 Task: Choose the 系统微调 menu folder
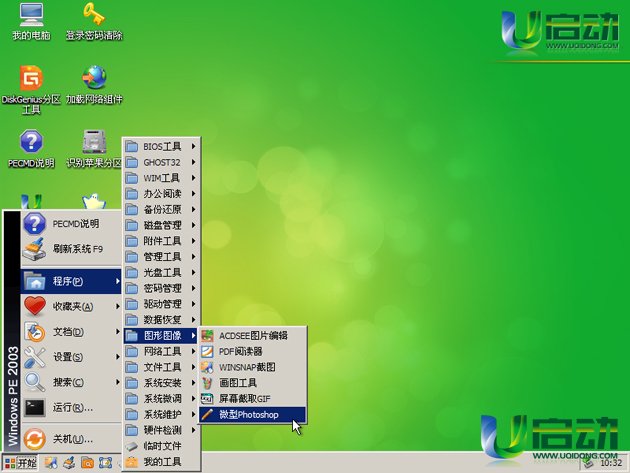pos(162,398)
